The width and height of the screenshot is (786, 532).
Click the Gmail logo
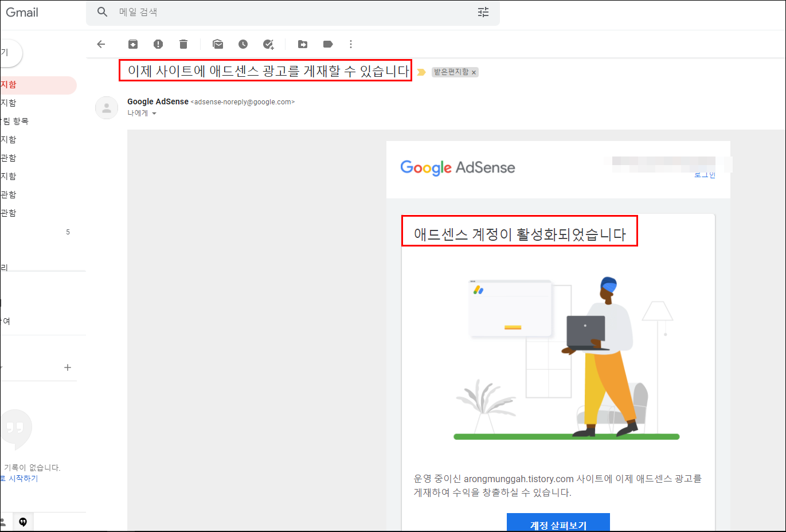point(22,13)
